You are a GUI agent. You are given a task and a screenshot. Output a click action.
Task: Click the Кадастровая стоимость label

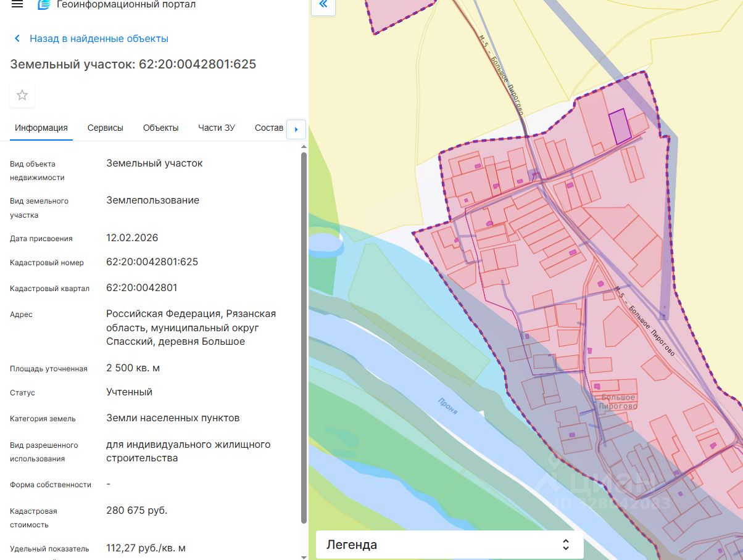[x=33, y=518]
